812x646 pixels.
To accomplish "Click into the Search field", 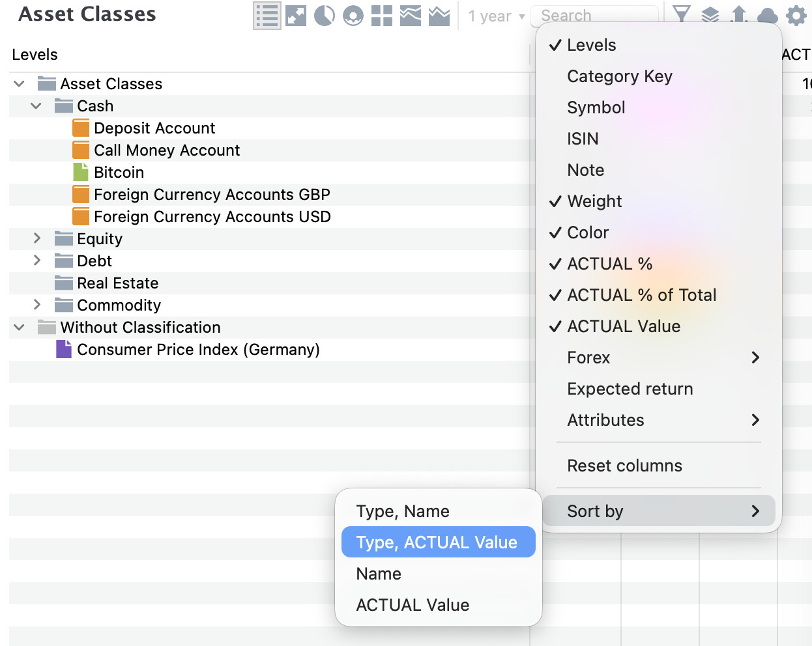I will coord(593,16).
